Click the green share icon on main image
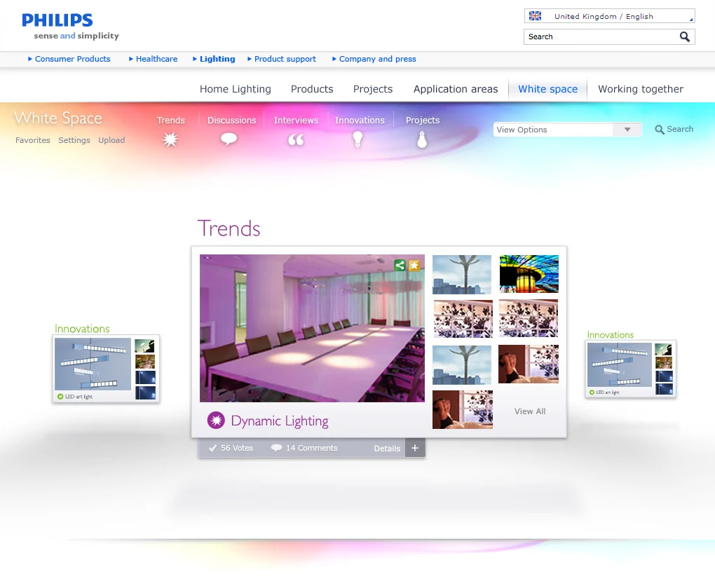Viewport: 715px width, 588px height. click(400, 266)
